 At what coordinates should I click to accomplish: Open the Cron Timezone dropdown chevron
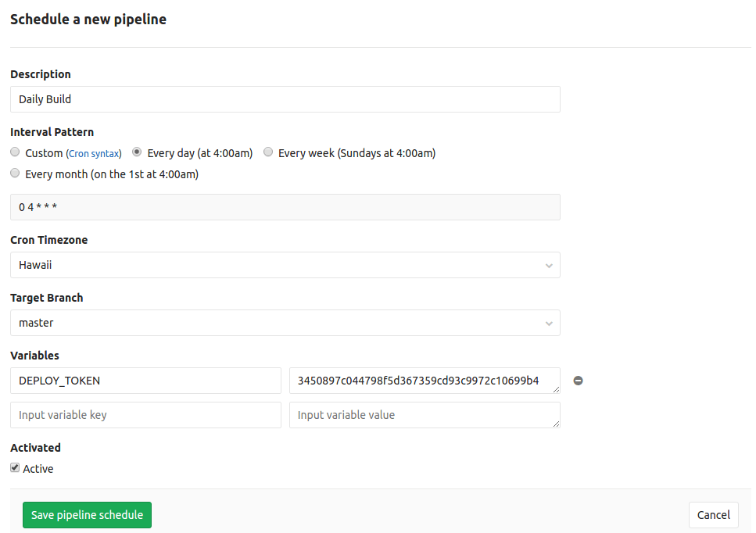click(x=548, y=265)
